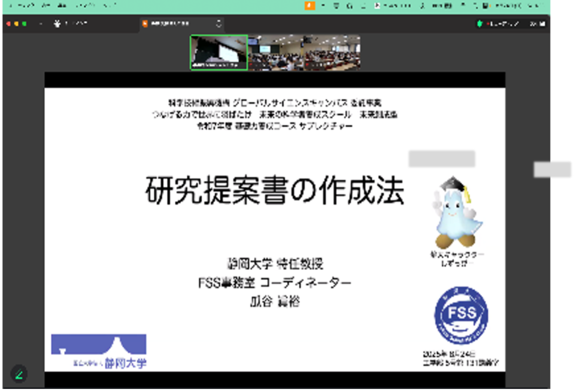Click the gray redacted box above the mascot
Viewport: 576px width, 392px height.
tap(441, 159)
